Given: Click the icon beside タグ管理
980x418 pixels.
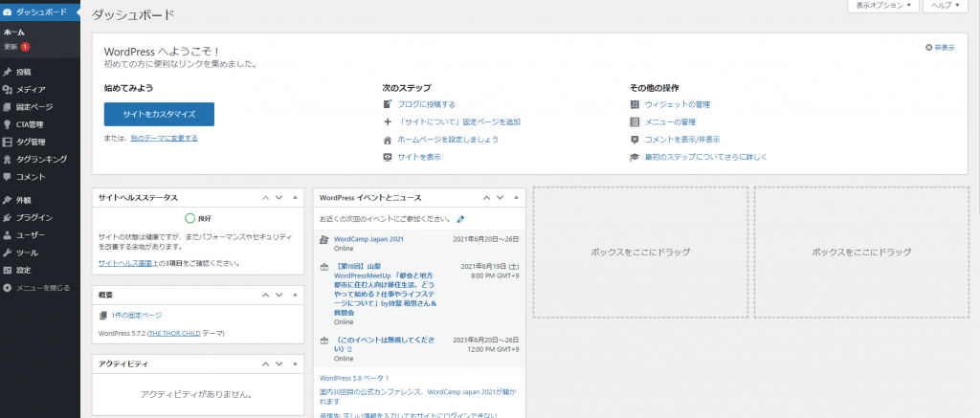Looking at the screenshot, I should [x=8, y=142].
